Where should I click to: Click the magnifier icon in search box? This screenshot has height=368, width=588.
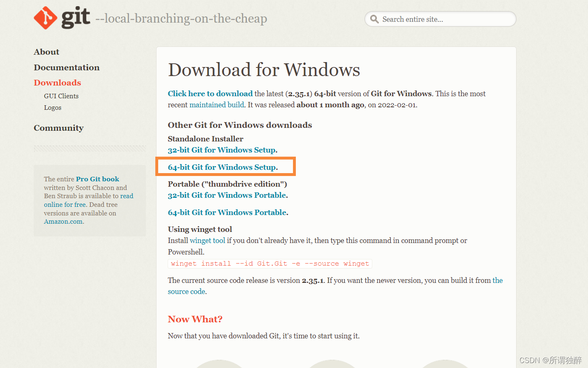tap(374, 19)
